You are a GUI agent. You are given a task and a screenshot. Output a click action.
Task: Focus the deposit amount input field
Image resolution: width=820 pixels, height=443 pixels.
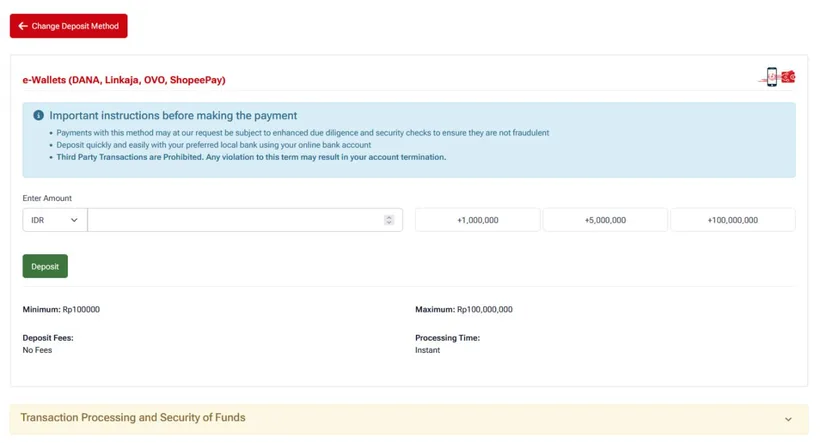click(245, 220)
